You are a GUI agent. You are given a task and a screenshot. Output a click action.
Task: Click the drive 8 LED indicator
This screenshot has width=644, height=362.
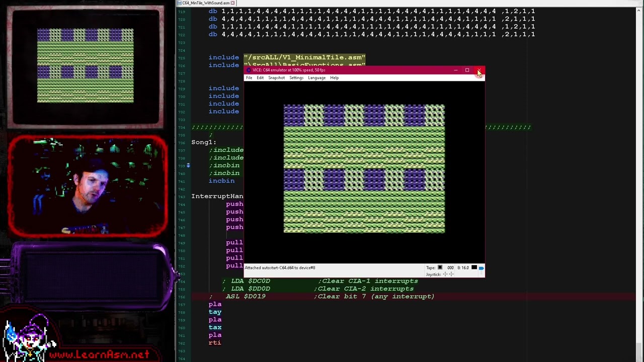474,268
